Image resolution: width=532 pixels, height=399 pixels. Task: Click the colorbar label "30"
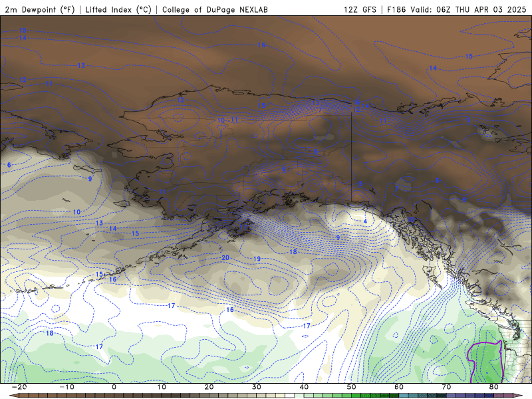257,387
